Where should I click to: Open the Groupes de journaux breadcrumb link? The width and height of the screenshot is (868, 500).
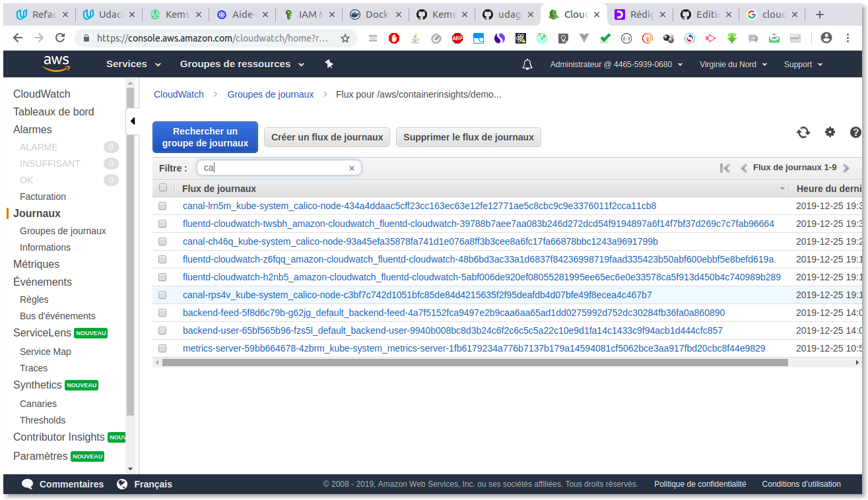tap(271, 94)
